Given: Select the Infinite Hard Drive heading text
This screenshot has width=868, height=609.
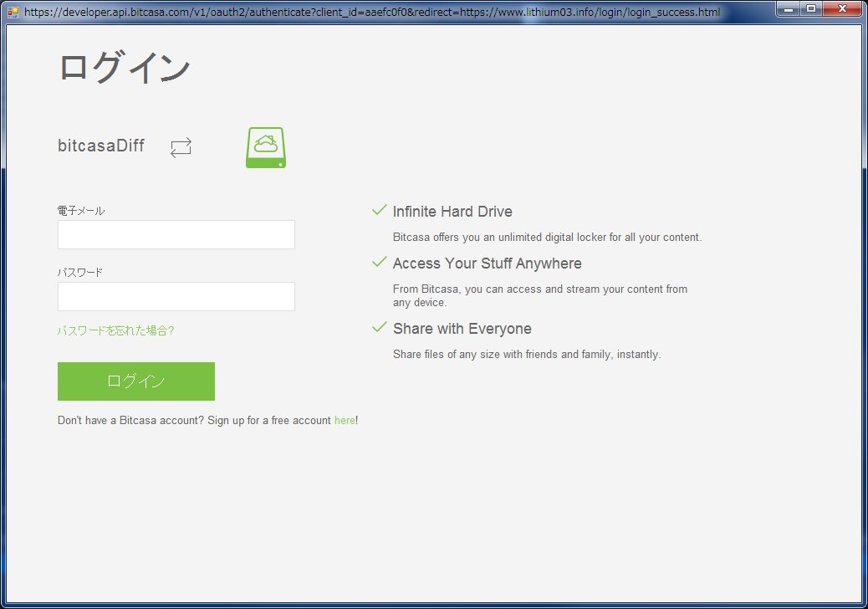Looking at the screenshot, I should click(452, 212).
